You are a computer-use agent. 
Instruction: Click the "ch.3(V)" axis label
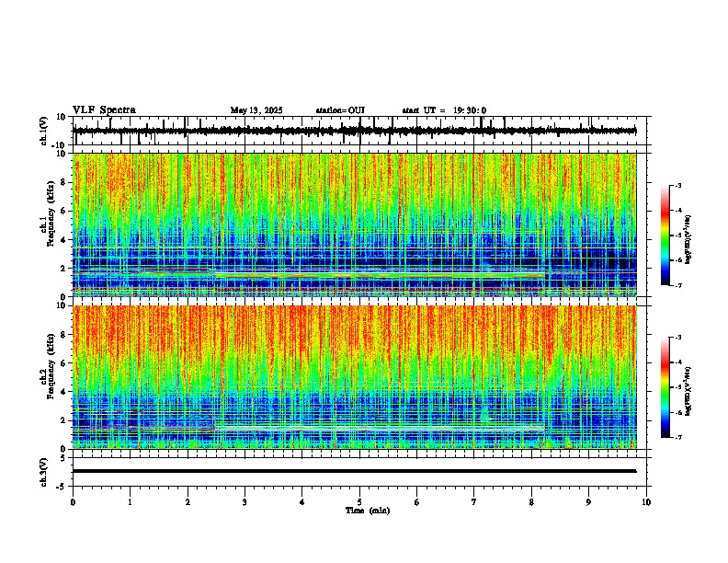(x=44, y=472)
